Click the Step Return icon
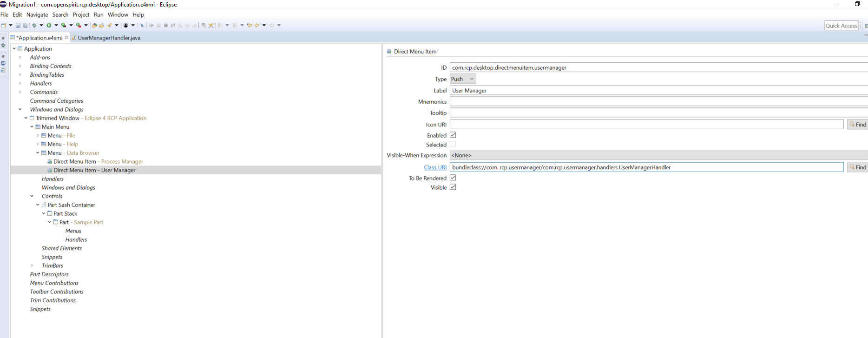This screenshot has width=868, height=338. click(x=195, y=25)
